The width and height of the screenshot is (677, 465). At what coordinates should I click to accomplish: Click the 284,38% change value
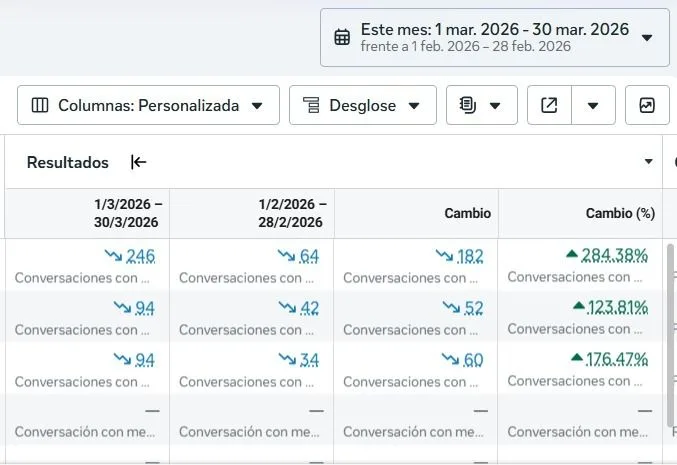(x=614, y=255)
